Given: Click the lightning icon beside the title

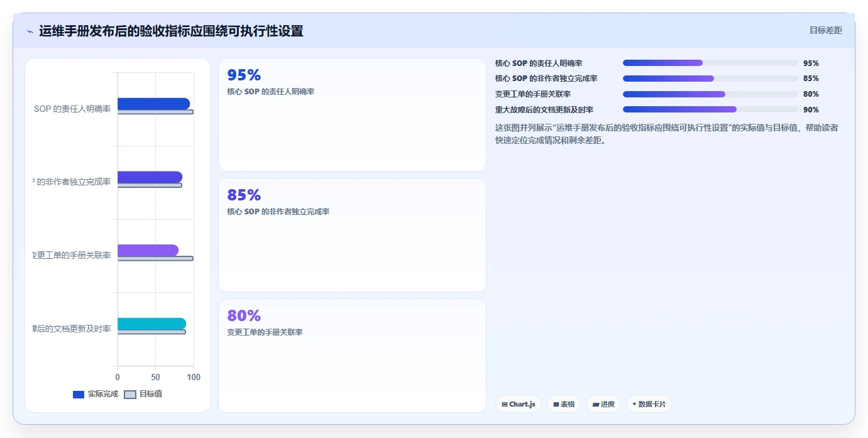Looking at the screenshot, I should coord(30,31).
